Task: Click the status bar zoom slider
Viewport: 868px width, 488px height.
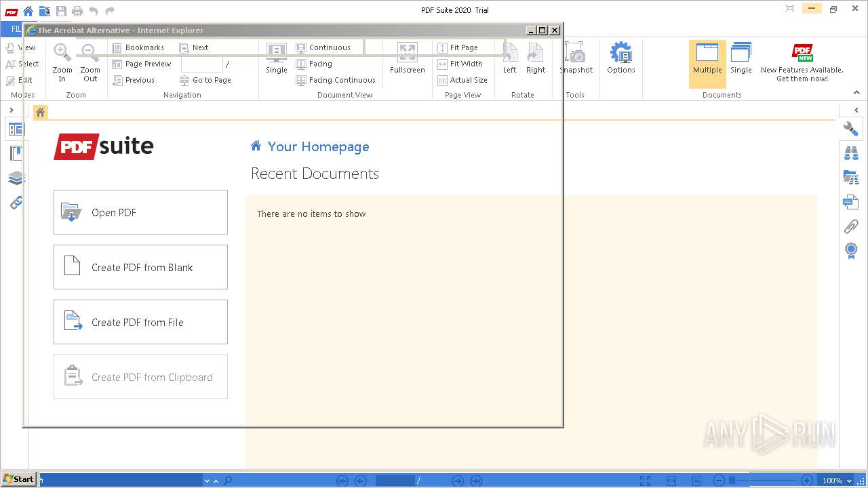Action: tap(763, 481)
